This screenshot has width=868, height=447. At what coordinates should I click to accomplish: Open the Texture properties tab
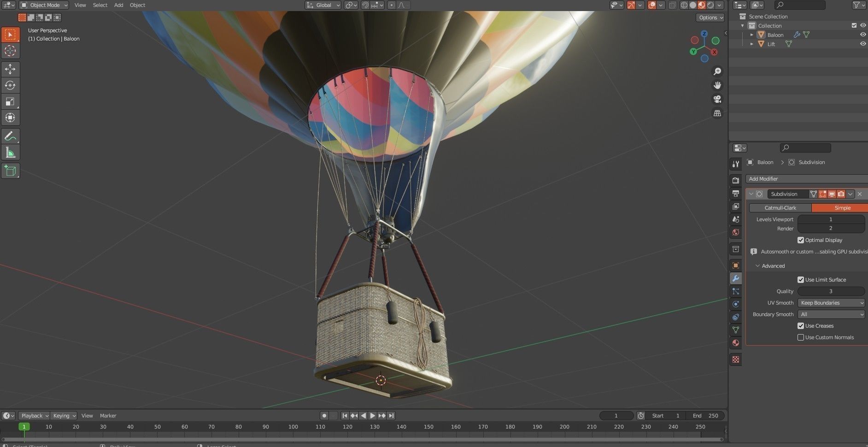pyautogui.click(x=736, y=359)
